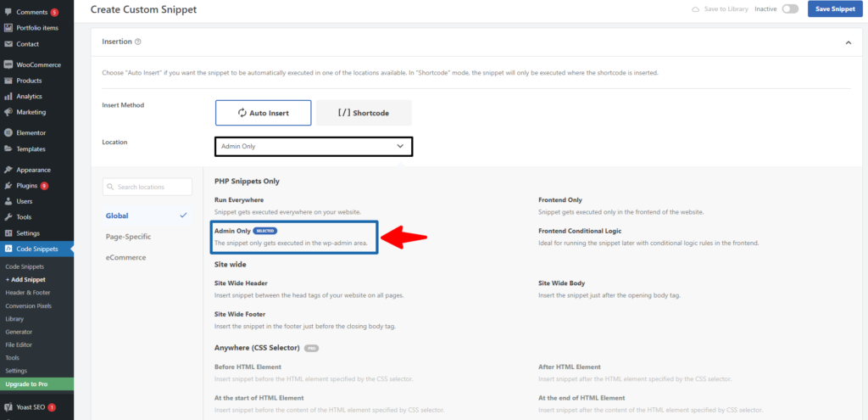Click the Insertion help question-mark icon
Screen dimensions: 868x420
(x=138, y=42)
